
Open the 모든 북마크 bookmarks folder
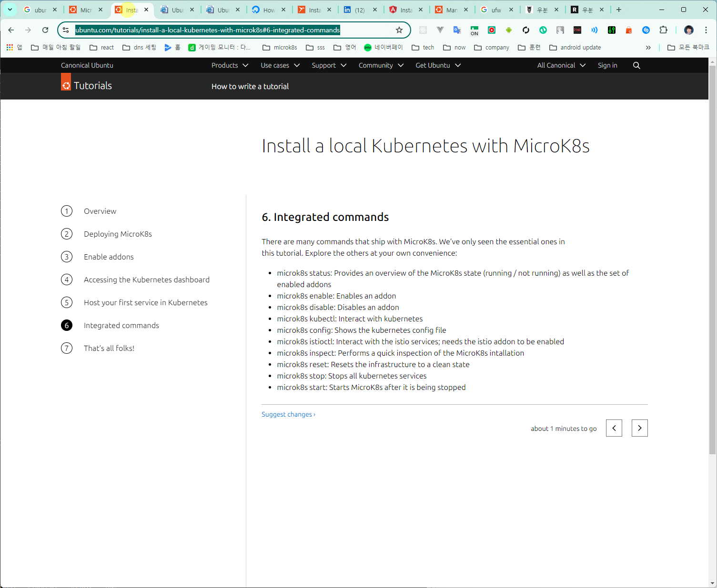688,47
